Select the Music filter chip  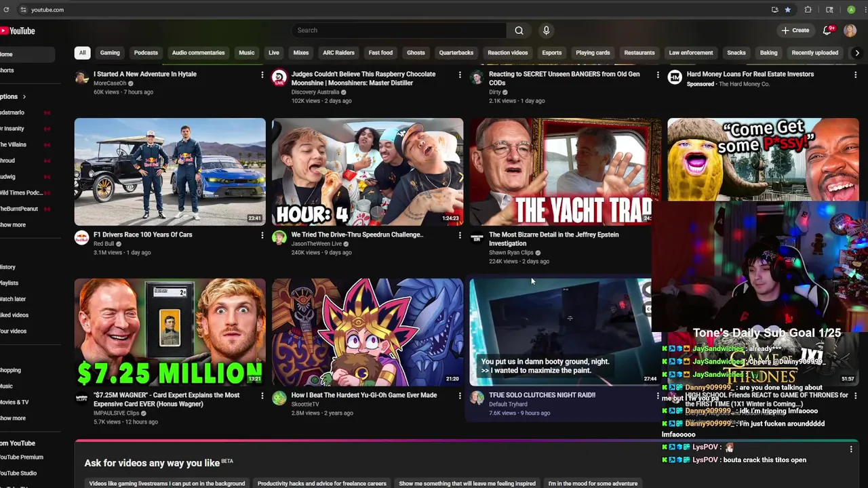(x=247, y=53)
